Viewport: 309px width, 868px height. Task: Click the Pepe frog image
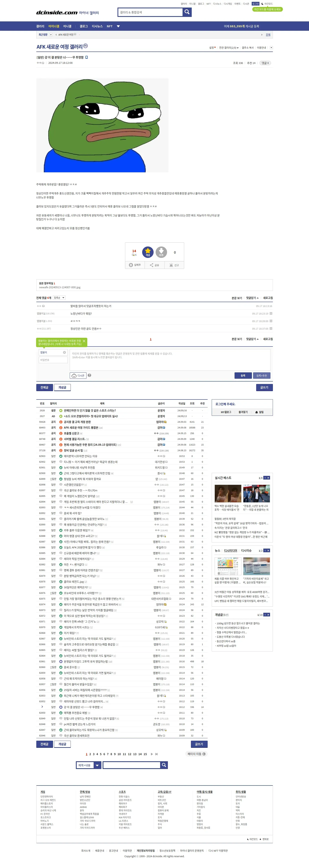coord(102,125)
